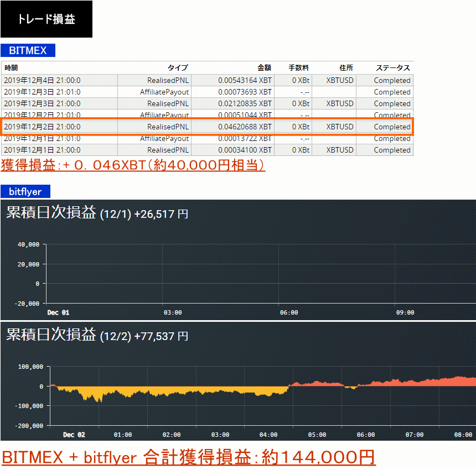Open the 合計獲得損益 約144,000円 underlined link
The height and width of the screenshot is (470, 476).
[x=188, y=457]
